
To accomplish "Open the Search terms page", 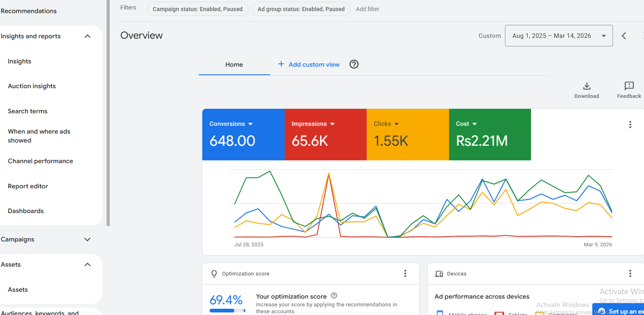I will pyautogui.click(x=28, y=111).
